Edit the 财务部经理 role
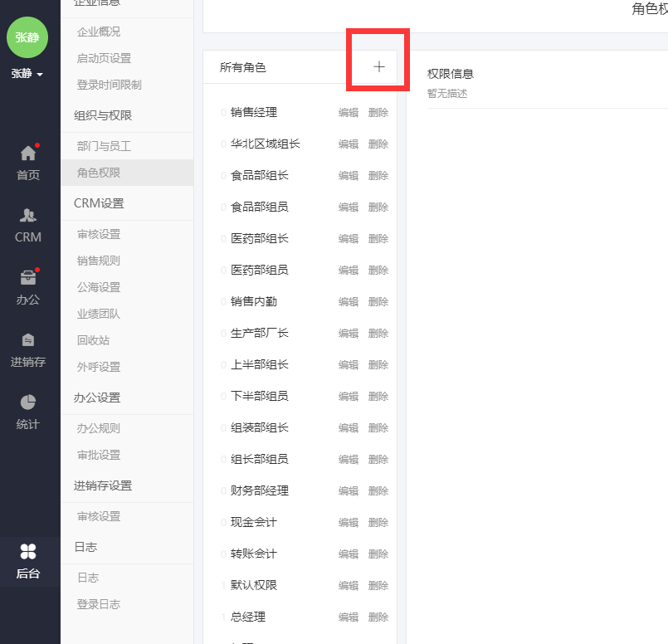Viewport: 668px width, 644px height. pyautogui.click(x=349, y=490)
